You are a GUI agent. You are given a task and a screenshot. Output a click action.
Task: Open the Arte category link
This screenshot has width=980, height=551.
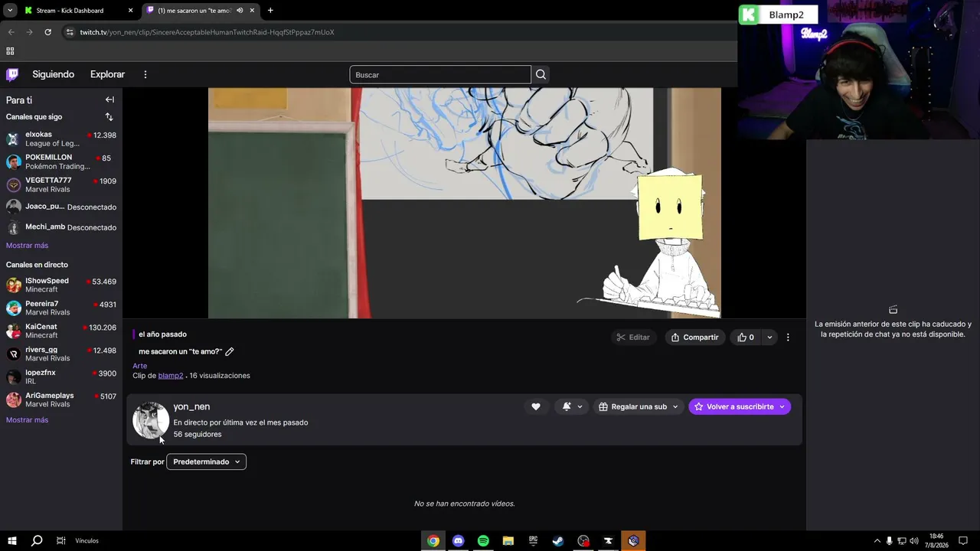tap(139, 366)
